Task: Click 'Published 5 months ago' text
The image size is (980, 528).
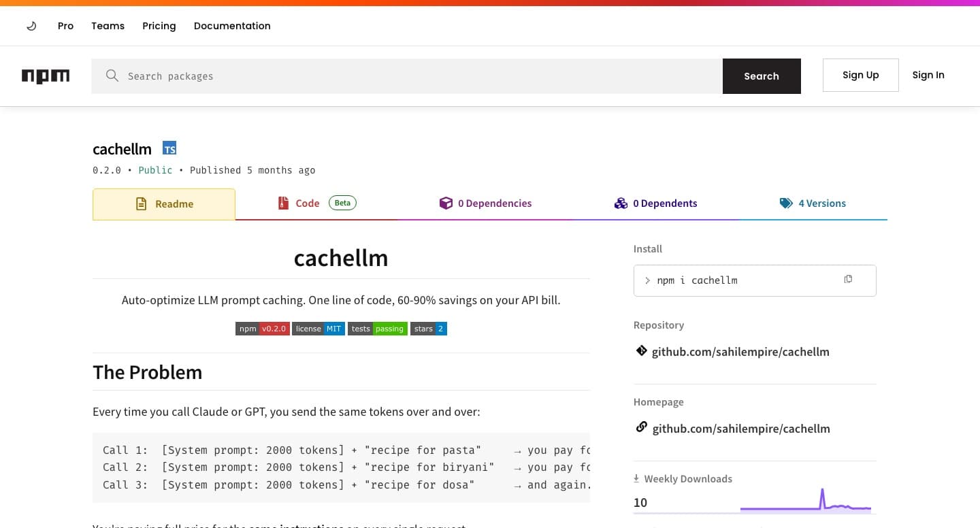Action: (252, 170)
